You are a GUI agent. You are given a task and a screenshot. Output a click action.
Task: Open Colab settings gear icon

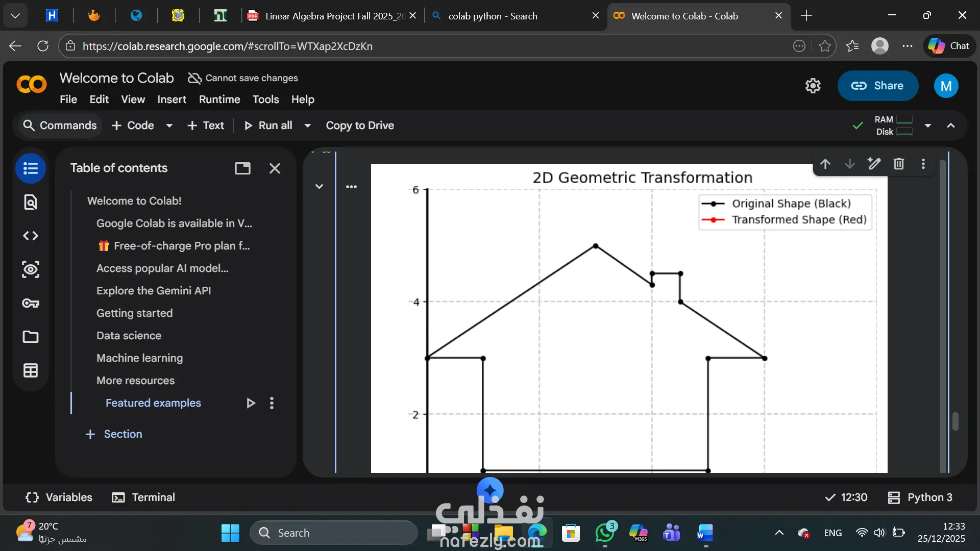click(813, 86)
